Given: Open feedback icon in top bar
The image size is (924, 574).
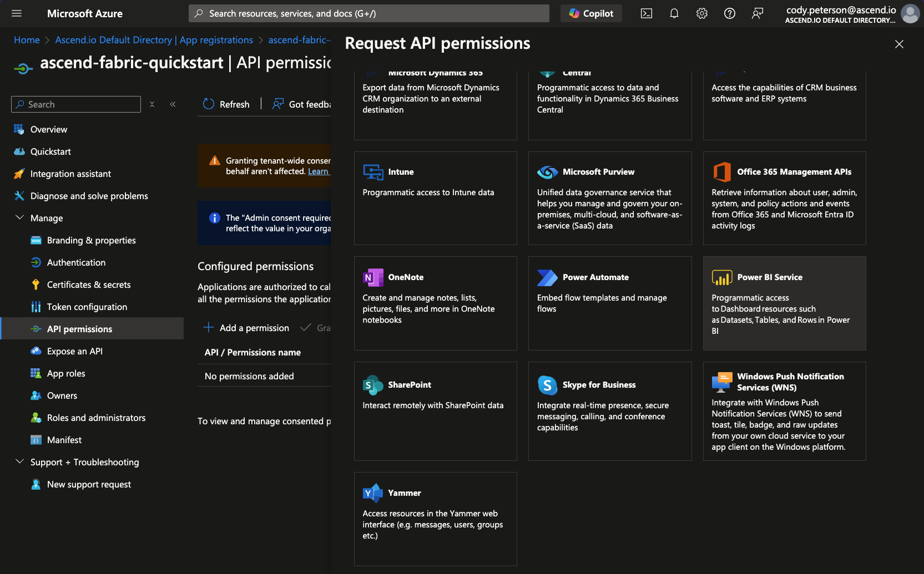Looking at the screenshot, I should click(x=758, y=13).
